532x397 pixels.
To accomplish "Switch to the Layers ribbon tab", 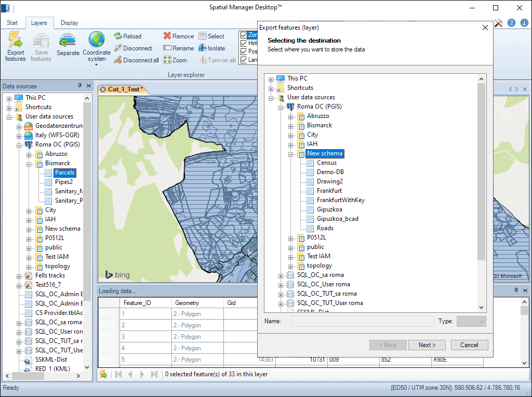I will coord(39,23).
